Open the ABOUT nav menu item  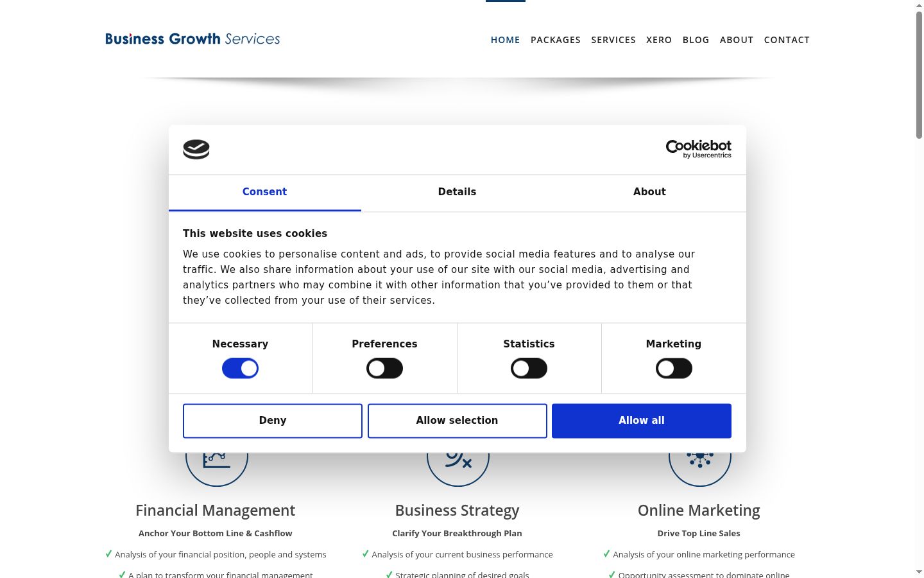(737, 40)
